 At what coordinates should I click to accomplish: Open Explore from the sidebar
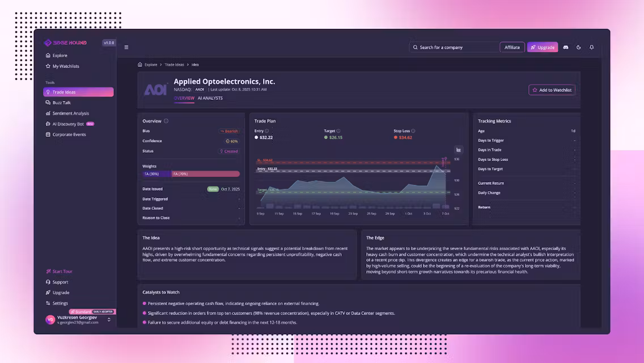click(58, 55)
